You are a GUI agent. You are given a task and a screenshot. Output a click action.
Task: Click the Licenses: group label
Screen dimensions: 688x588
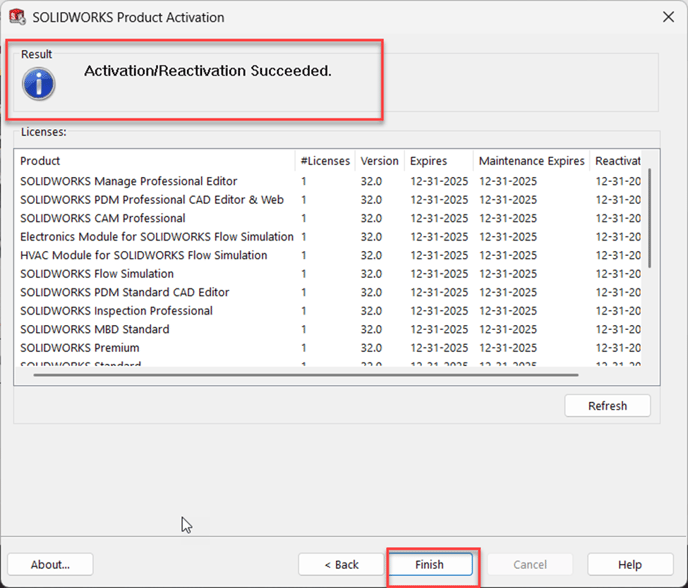[43, 132]
